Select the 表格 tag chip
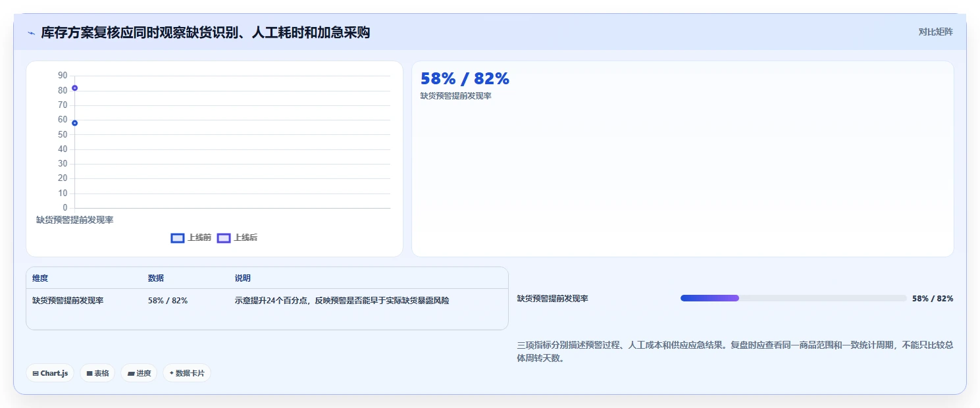This screenshot has height=408, width=980. point(97,373)
